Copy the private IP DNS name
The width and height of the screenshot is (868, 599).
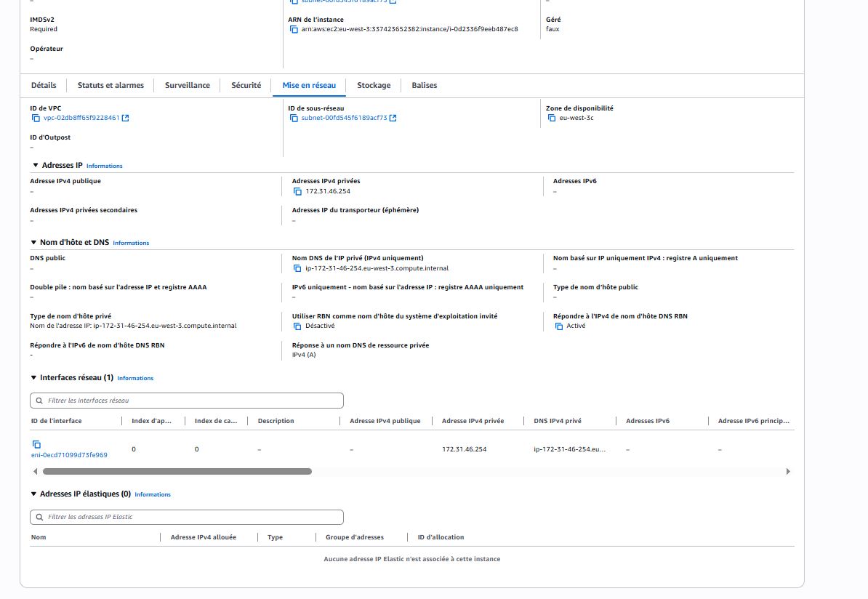[x=297, y=268]
